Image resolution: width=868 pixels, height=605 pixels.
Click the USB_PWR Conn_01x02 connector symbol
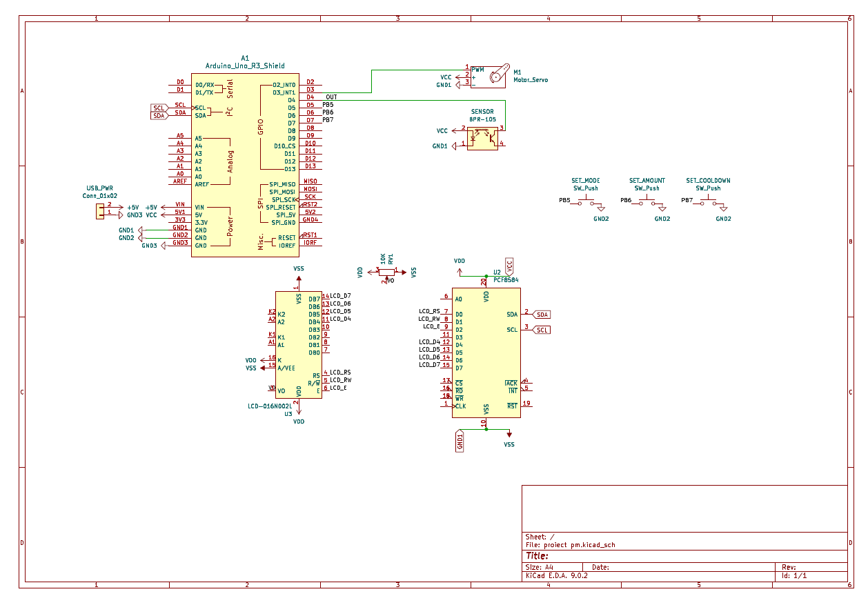[101, 210]
